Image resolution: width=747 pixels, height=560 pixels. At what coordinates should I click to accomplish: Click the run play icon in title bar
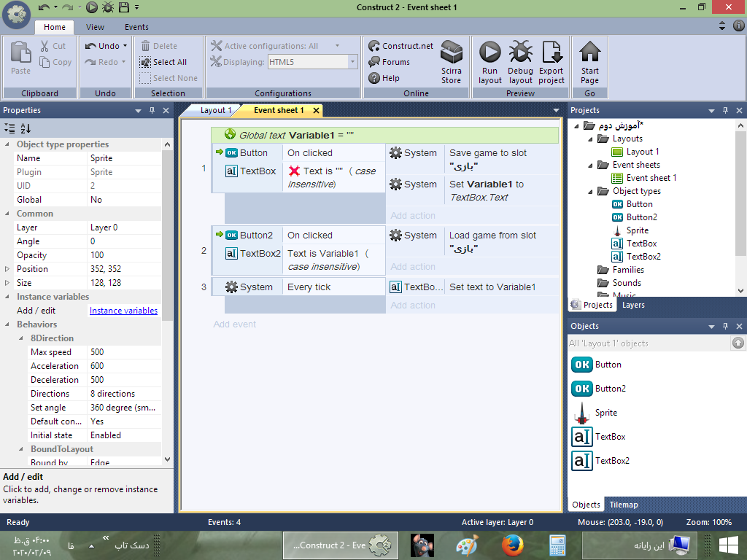pyautogui.click(x=92, y=7)
